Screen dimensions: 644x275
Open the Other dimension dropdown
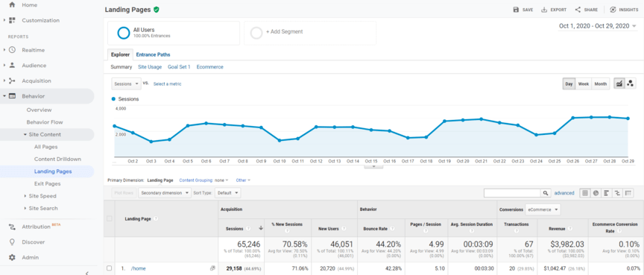(243, 180)
